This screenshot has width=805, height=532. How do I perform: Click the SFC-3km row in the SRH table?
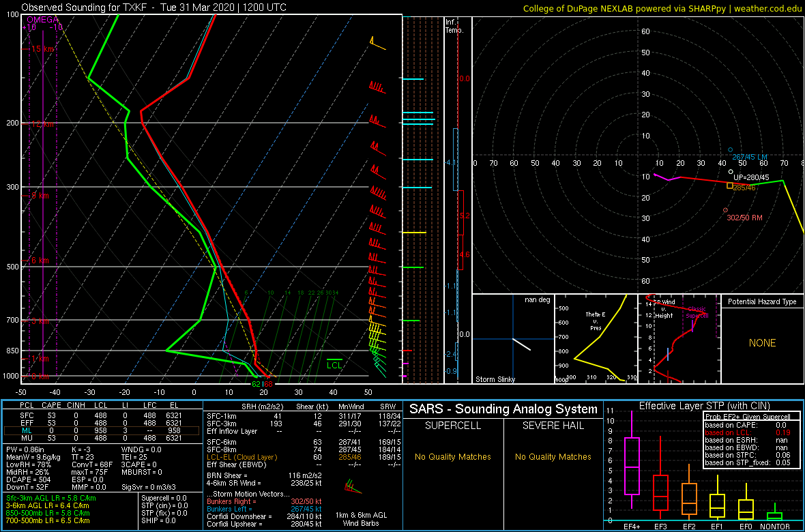tap(303, 423)
